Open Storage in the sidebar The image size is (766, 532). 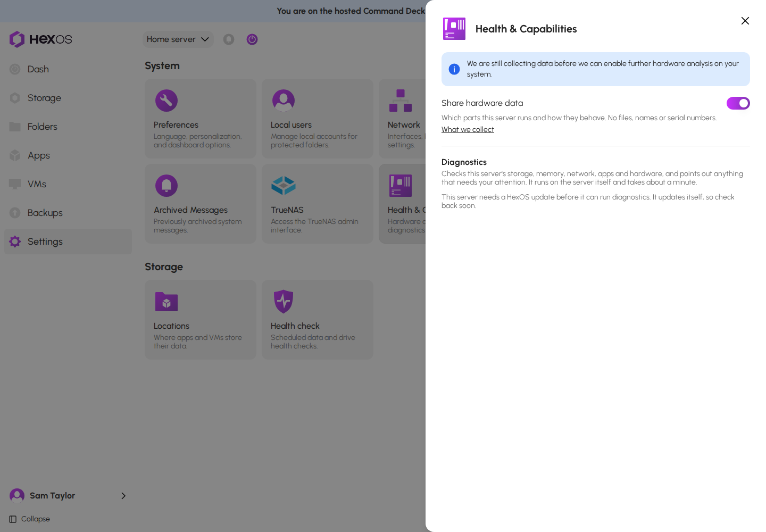(68, 98)
